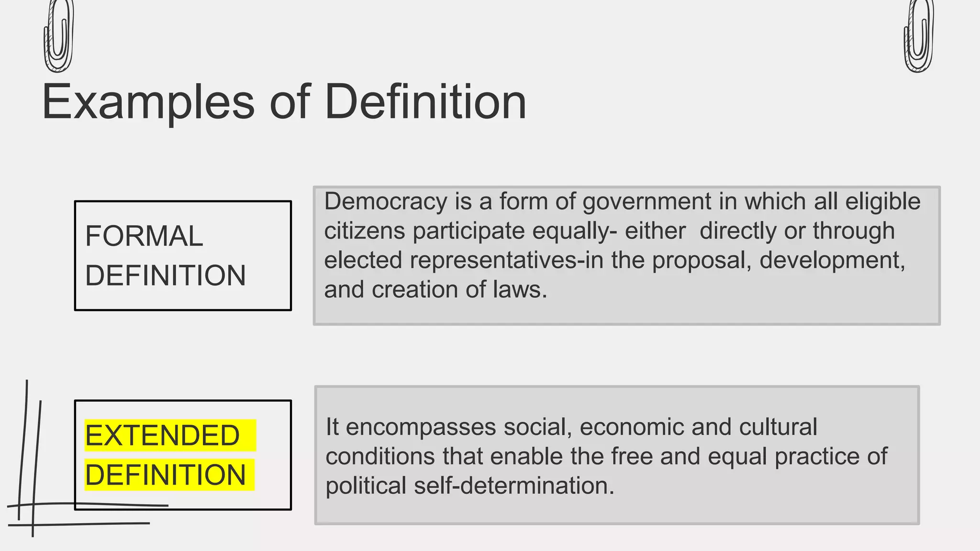Image resolution: width=980 pixels, height=551 pixels.
Task: Click the word "FORMAL" in the outlined box
Action: tap(144, 236)
